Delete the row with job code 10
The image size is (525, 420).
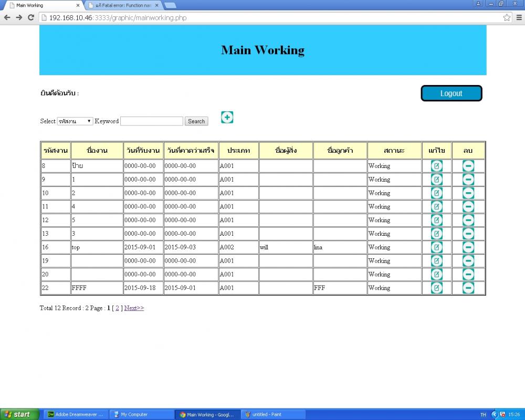tap(468, 193)
